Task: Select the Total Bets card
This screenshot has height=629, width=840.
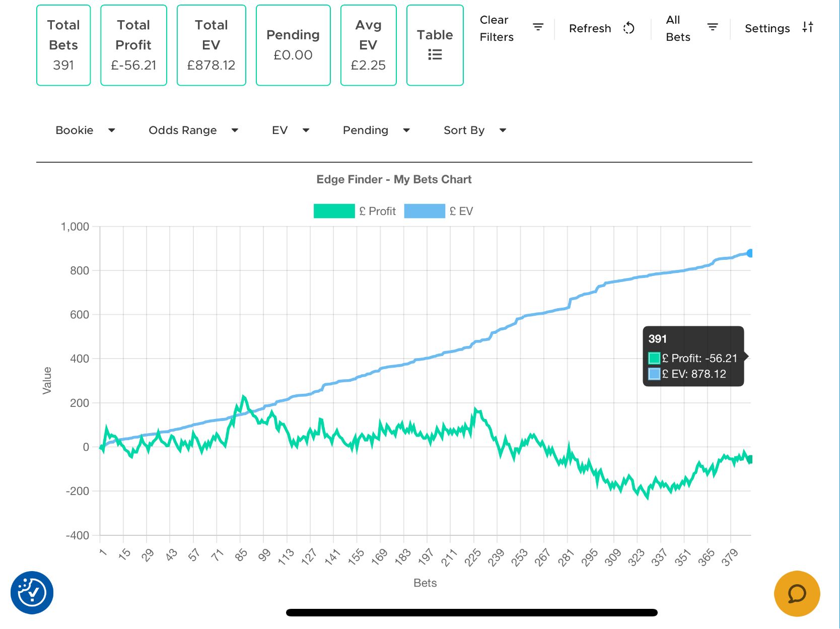Action: pyautogui.click(x=63, y=45)
